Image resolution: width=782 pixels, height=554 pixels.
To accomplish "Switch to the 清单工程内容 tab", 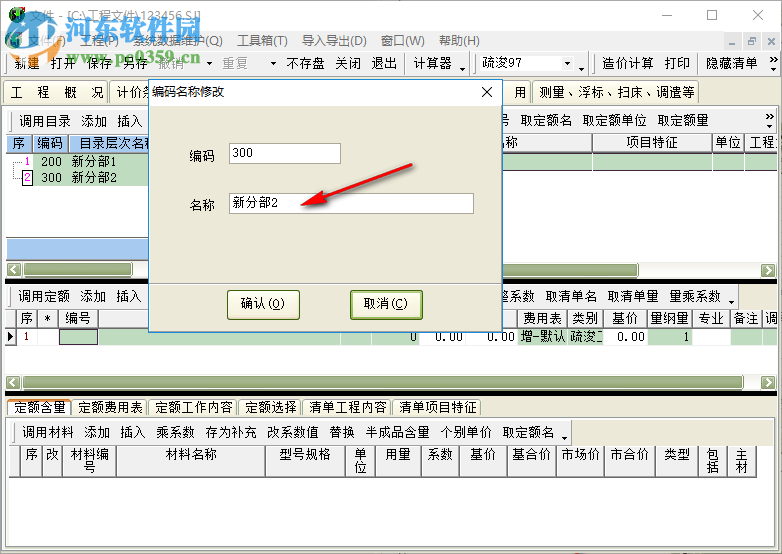I will [348, 408].
